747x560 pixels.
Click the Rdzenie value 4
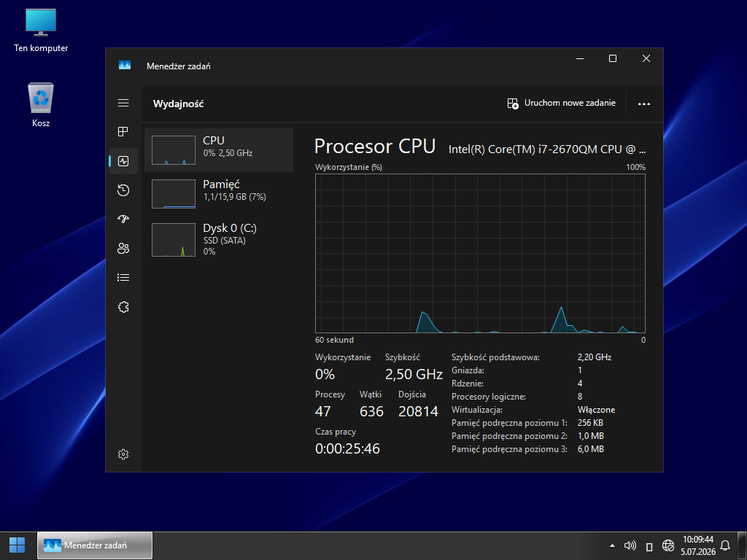pos(580,384)
